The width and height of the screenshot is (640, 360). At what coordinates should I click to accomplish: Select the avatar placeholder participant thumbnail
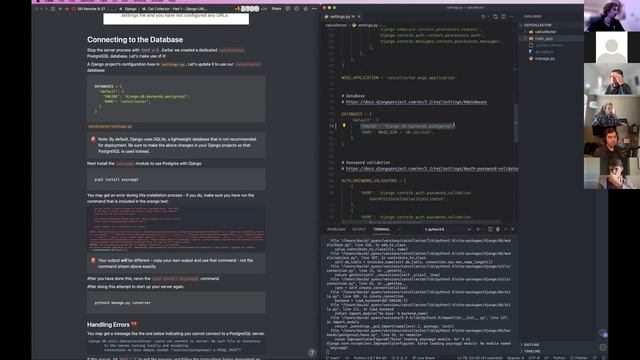coord(612,47)
